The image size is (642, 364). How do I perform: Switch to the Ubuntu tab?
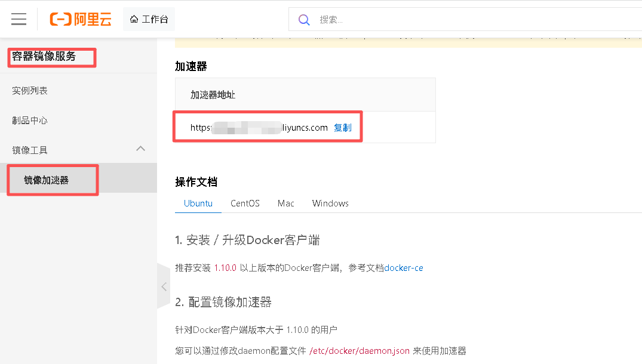pyautogui.click(x=198, y=203)
